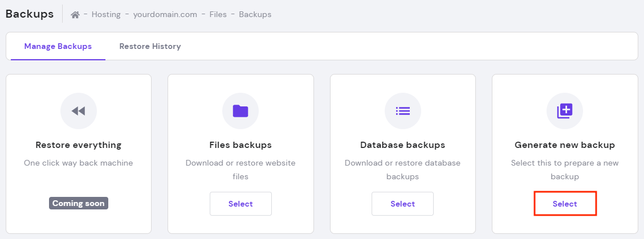Click the Backups page heading
This screenshot has height=239, width=644.
click(30, 14)
